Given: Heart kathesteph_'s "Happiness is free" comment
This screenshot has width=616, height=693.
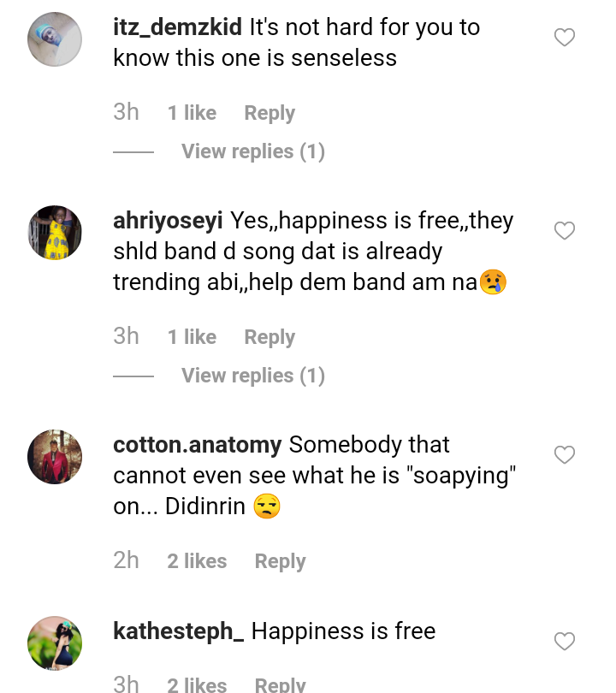Looking at the screenshot, I should (565, 642).
